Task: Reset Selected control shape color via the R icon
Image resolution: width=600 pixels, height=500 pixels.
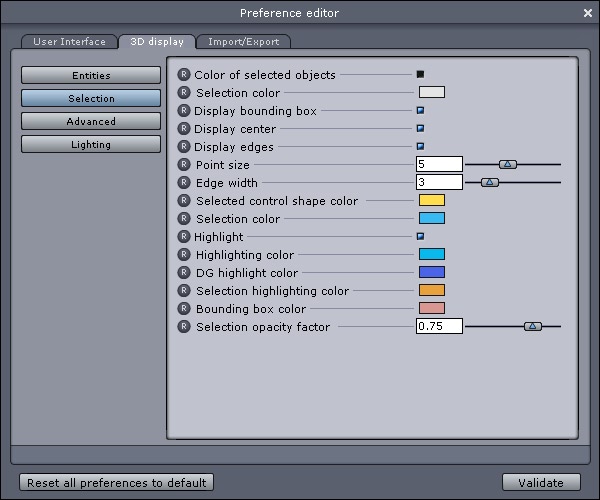Action: [x=184, y=200]
